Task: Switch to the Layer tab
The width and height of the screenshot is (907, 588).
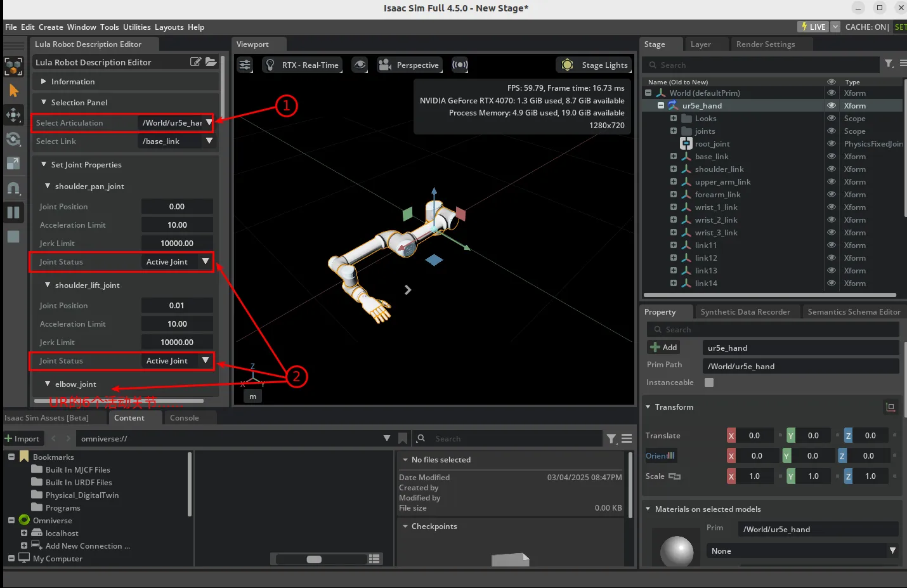Action: [x=701, y=44]
